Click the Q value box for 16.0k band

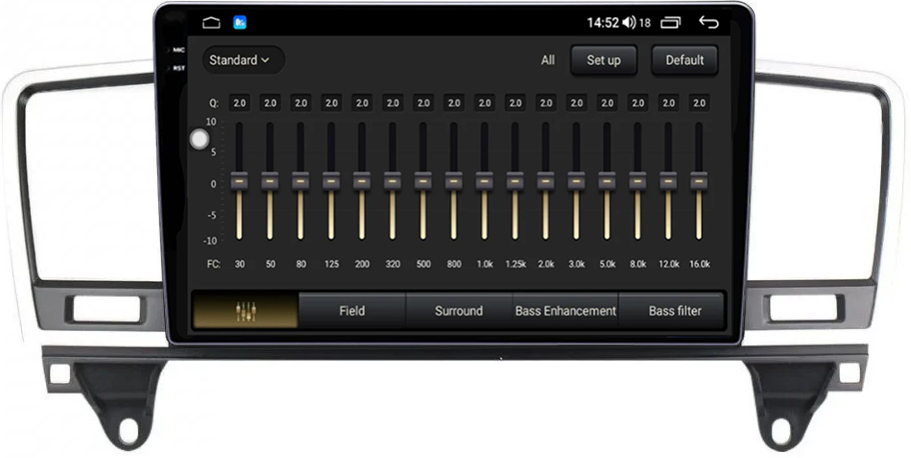(x=699, y=103)
